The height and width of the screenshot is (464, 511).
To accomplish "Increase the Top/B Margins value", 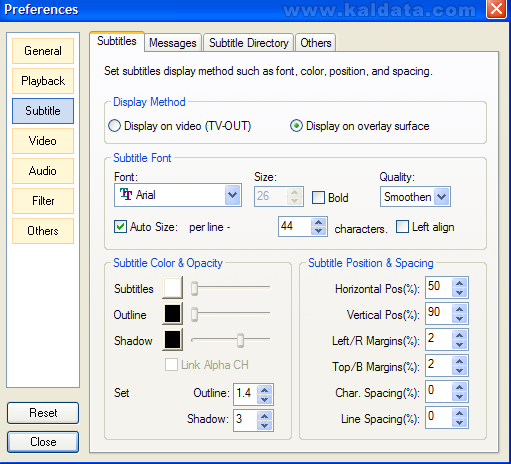I will pyautogui.click(x=460, y=361).
